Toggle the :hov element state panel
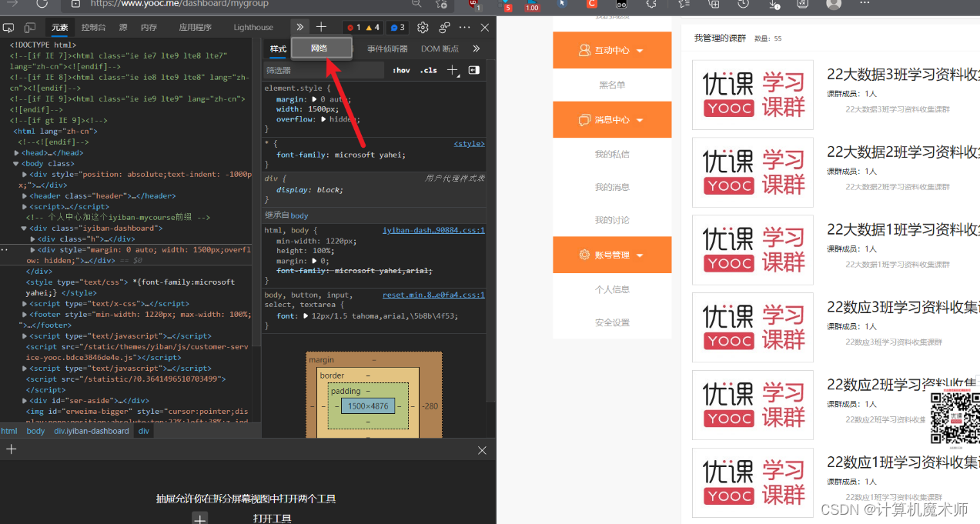This screenshot has width=980, height=524. [x=401, y=70]
